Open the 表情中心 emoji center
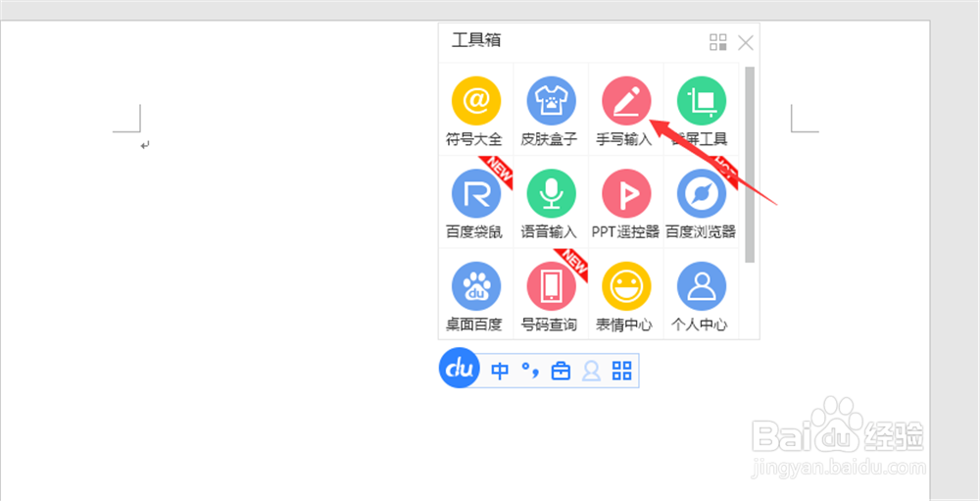This screenshot has width=980, height=501. [626, 286]
